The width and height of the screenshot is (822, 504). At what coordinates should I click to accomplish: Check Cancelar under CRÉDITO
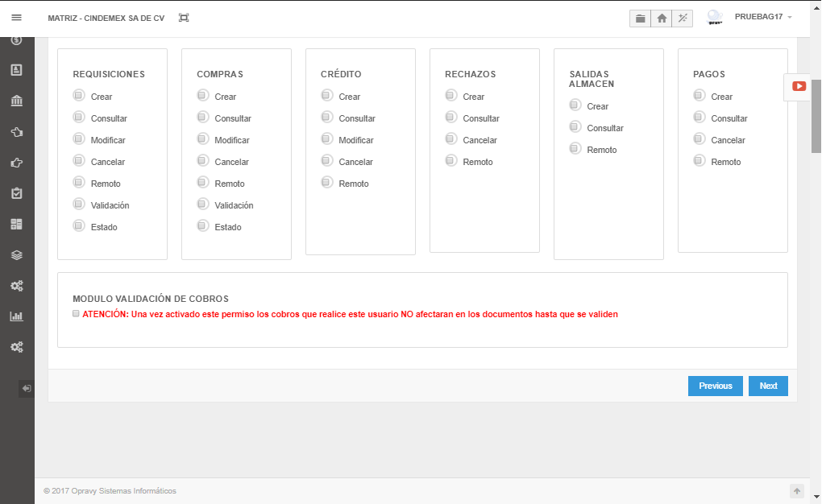coord(326,160)
